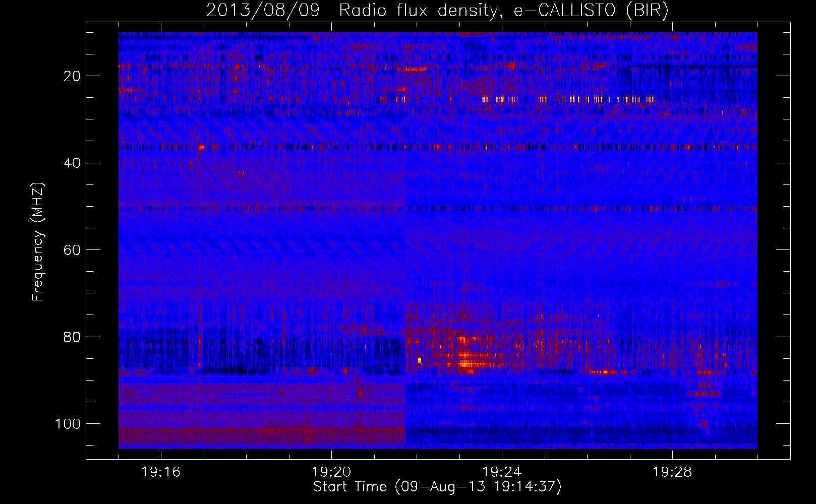
Task: Click the "19:24" time tick label
Action: (502, 472)
